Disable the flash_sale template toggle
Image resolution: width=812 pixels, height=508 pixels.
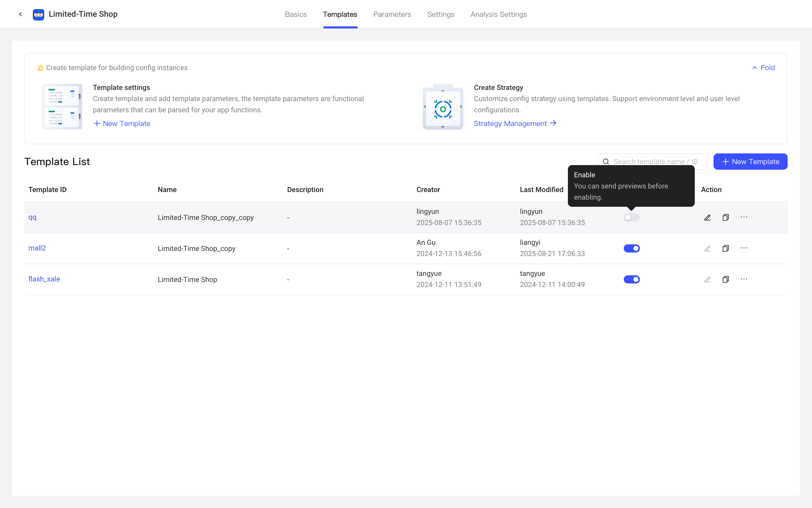point(632,279)
